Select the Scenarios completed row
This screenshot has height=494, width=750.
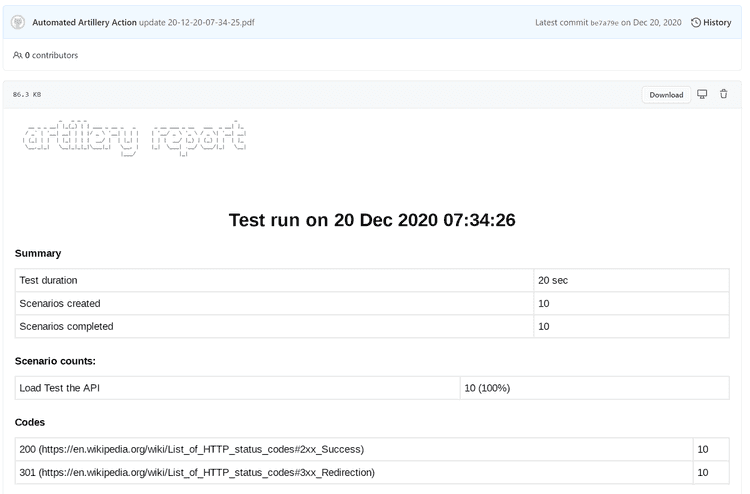coord(372,326)
